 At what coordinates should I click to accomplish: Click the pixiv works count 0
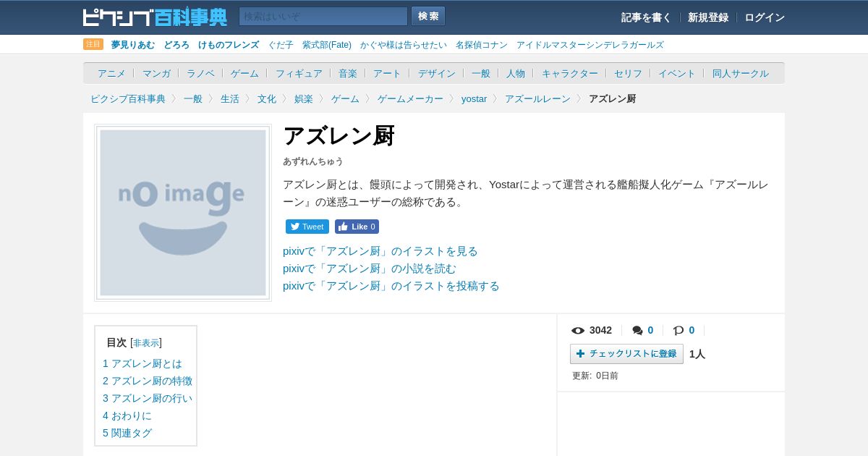click(692, 330)
